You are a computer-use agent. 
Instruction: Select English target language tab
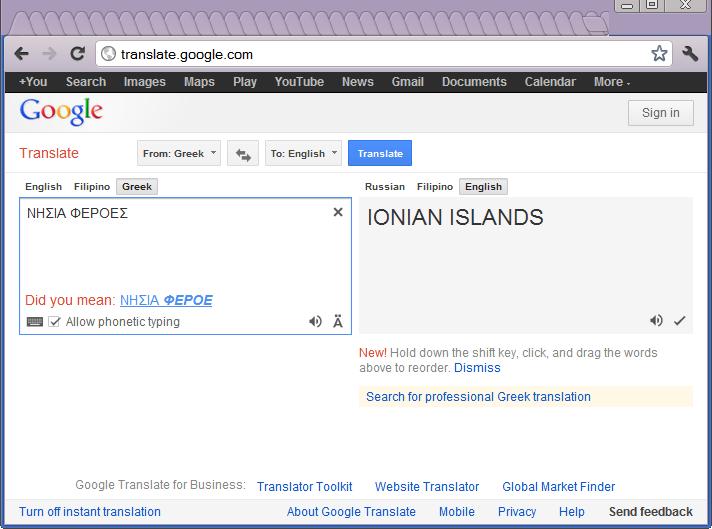click(x=483, y=187)
